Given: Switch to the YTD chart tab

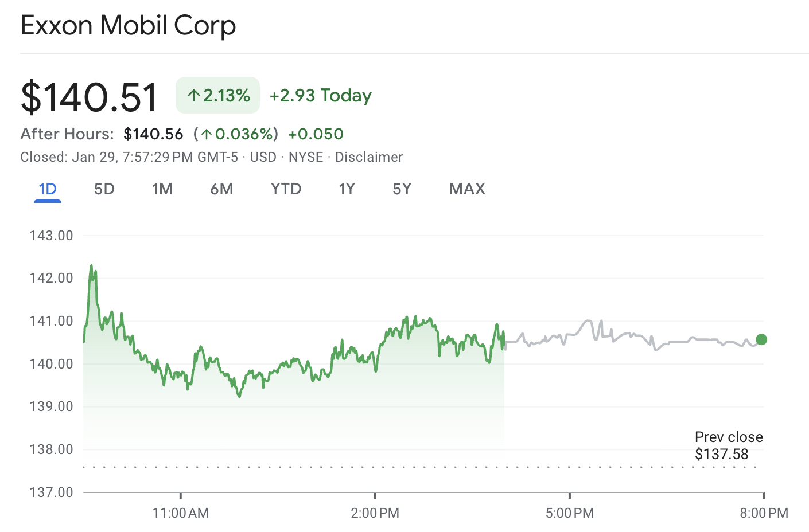Looking at the screenshot, I should [x=286, y=189].
